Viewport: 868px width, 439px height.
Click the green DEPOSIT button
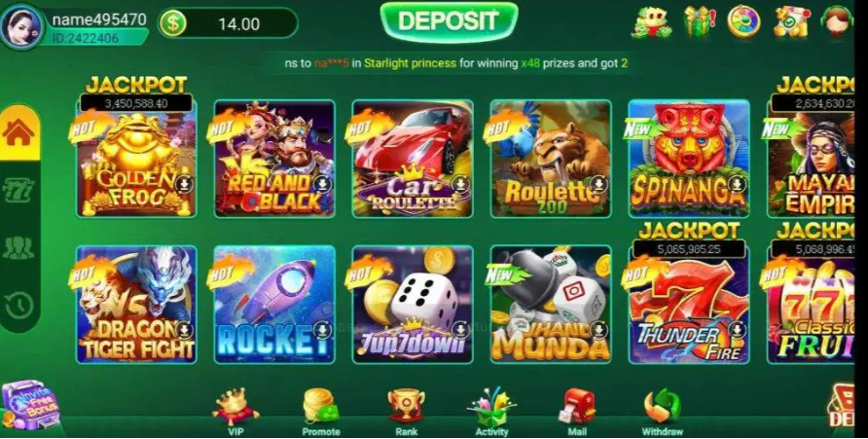(449, 21)
